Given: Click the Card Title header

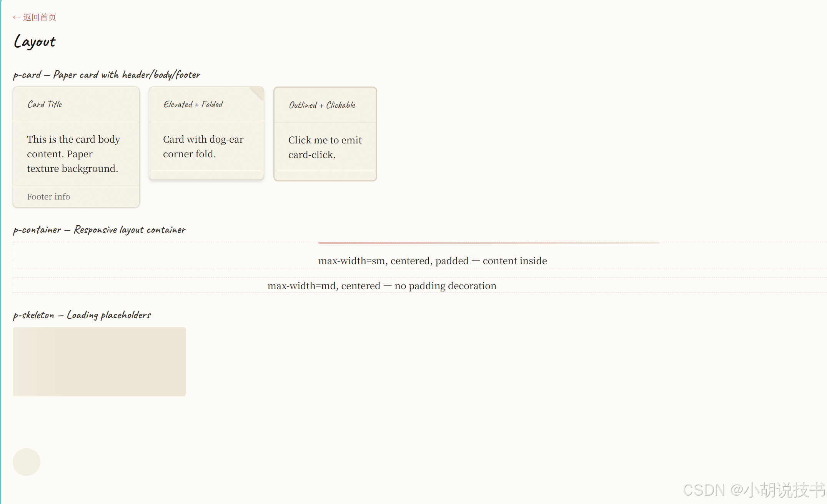Looking at the screenshot, I should coord(45,104).
